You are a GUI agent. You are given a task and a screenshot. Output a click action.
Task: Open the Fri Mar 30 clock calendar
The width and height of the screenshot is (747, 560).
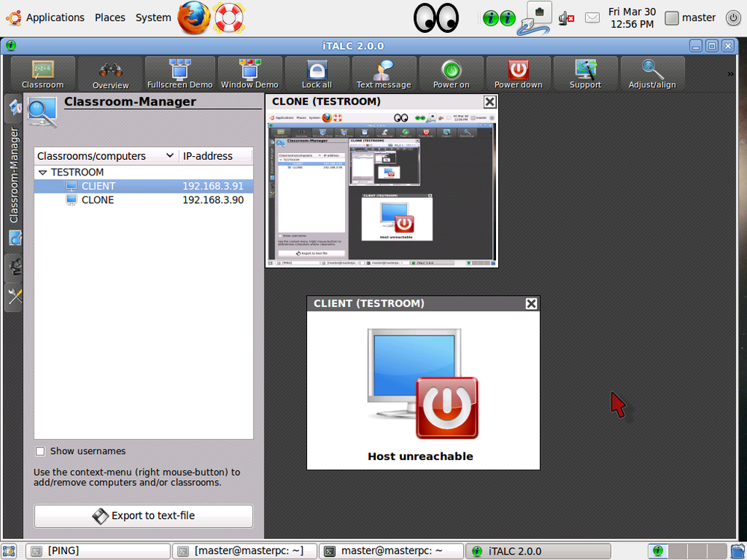(632, 18)
